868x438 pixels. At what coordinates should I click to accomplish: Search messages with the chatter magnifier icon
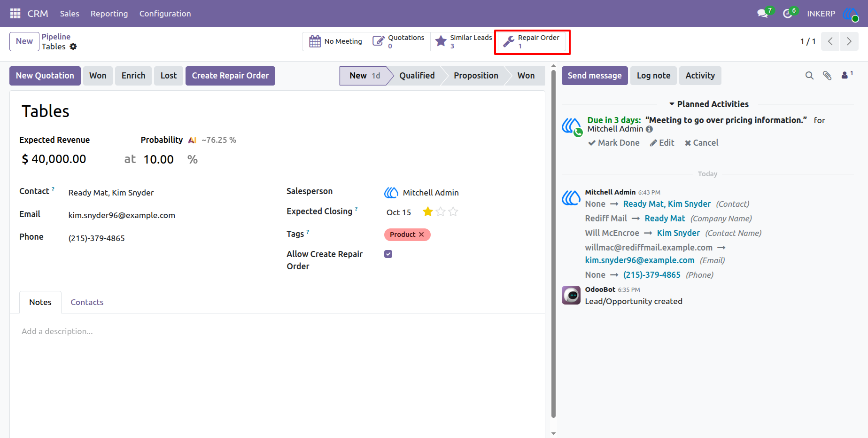pos(809,76)
